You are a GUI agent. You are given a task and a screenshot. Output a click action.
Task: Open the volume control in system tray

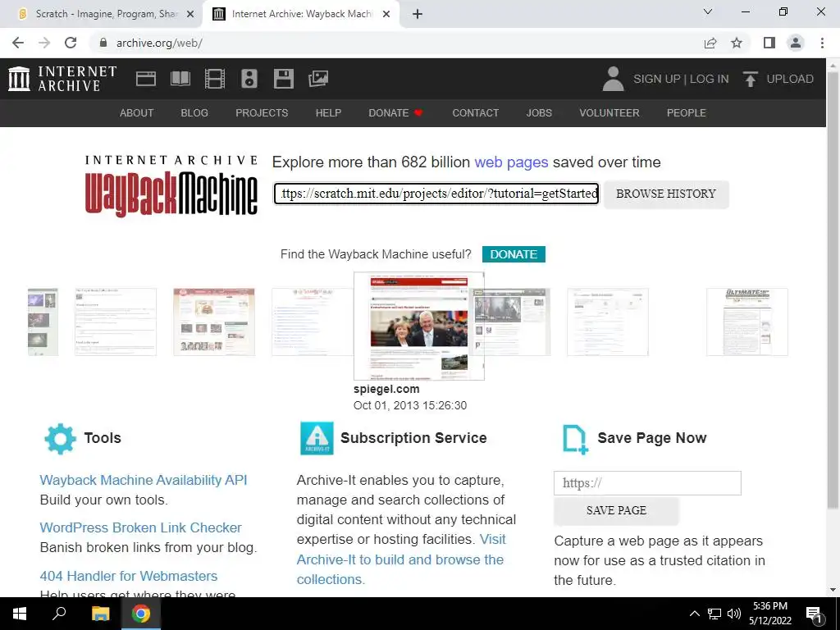pos(734,614)
